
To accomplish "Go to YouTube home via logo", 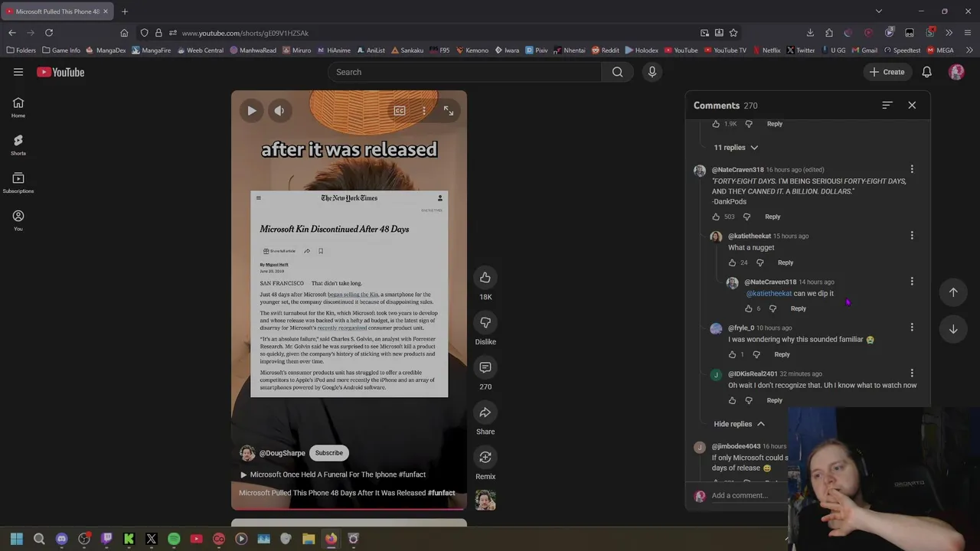I will pyautogui.click(x=60, y=72).
